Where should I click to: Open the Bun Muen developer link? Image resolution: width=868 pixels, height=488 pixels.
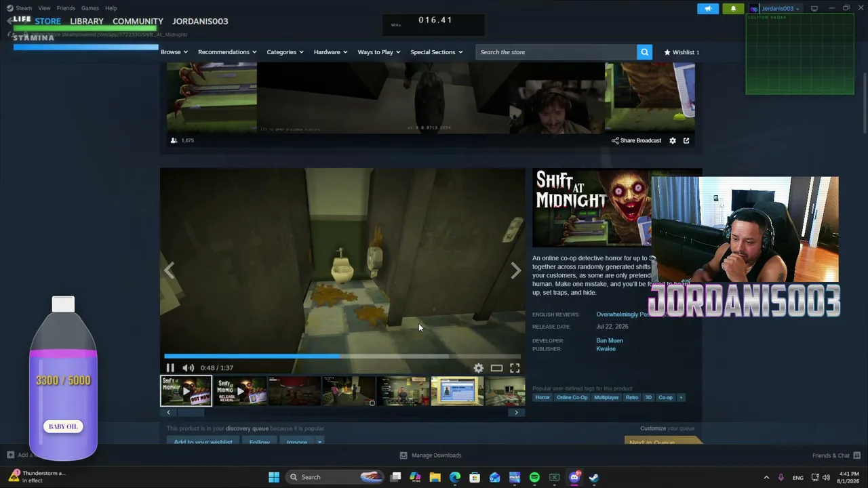click(610, 341)
